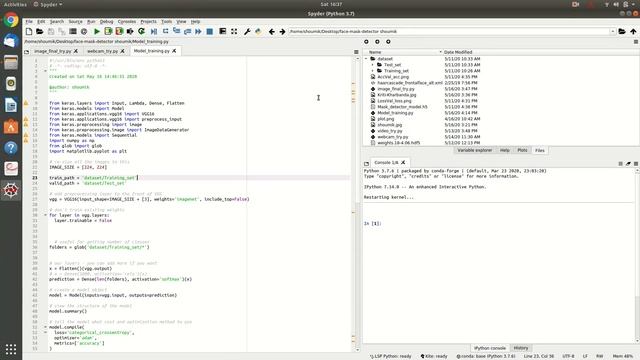Click the save file toolbar icon
This screenshot has width=640, height=360.
[51, 31]
